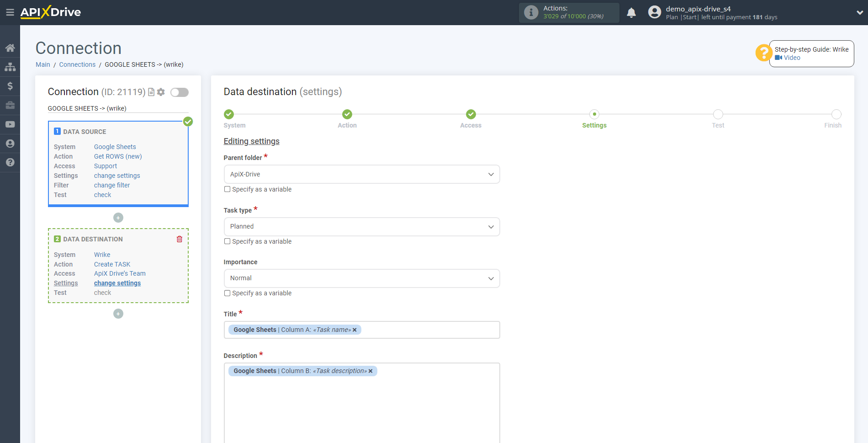This screenshot has height=443, width=868.
Task: Click 'change settings' in Data Destination
Action: 117,283
